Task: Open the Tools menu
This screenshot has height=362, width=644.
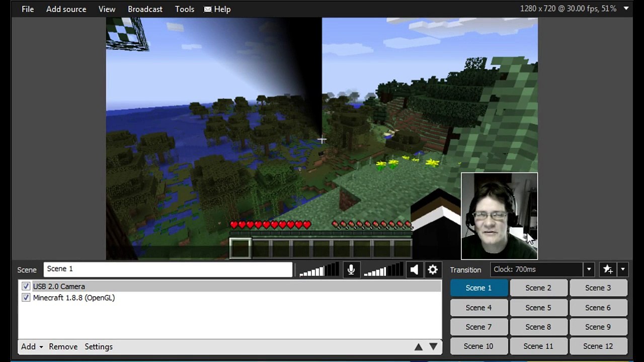Action: click(x=185, y=9)
